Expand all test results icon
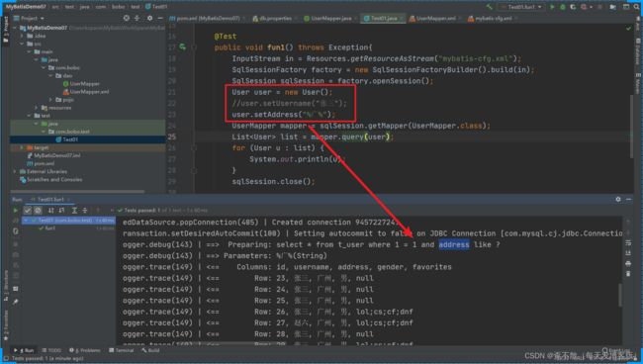The height and width of the screenshot is (364, 643). click(74, 211)
